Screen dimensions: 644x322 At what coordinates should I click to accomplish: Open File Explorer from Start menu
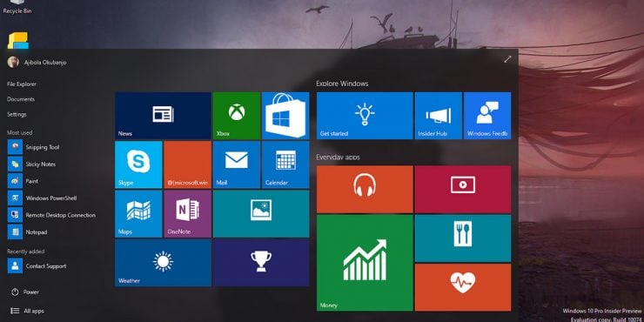(x=22, y=84)
